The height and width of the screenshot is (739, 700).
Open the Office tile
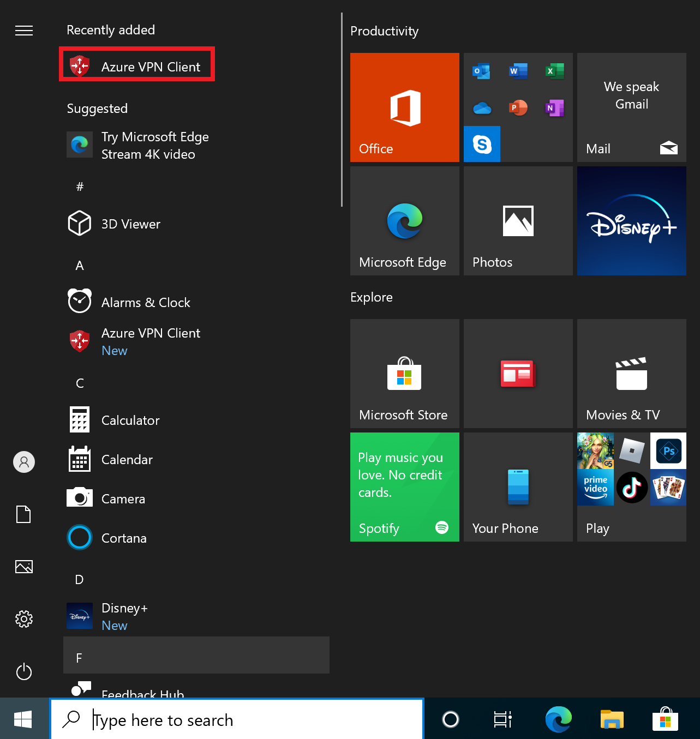[405, 107]
